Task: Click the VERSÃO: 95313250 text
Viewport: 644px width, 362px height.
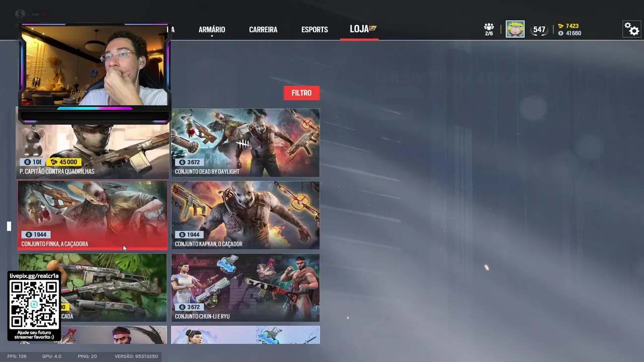Action: (136, 356)
